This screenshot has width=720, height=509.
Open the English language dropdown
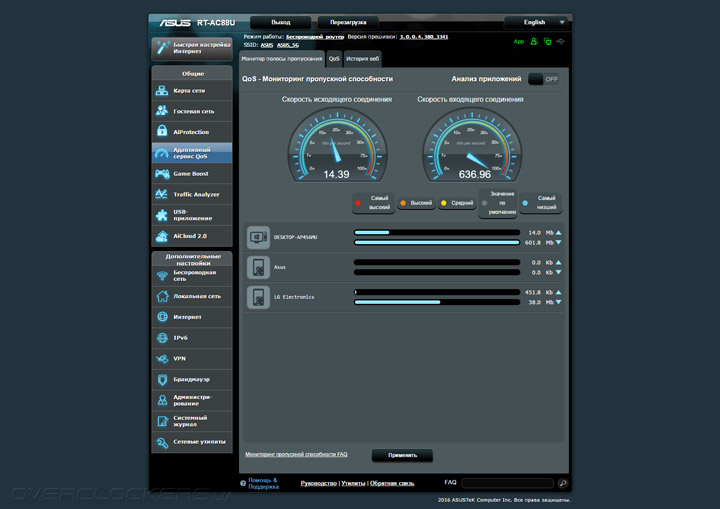click(536, 22)
